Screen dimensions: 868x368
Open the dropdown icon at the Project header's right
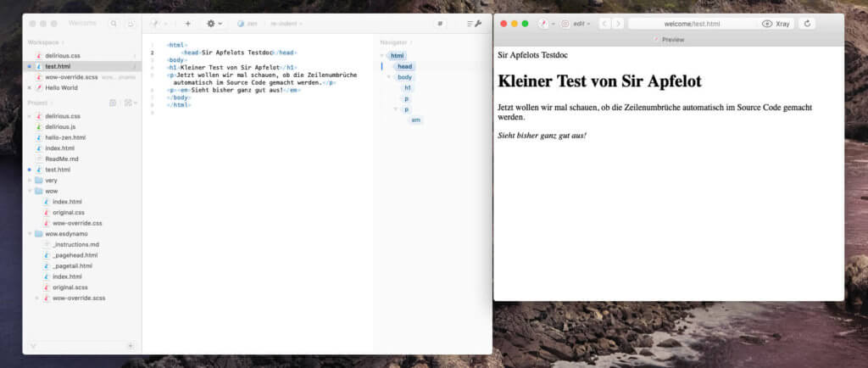click(x=131, y=103)
